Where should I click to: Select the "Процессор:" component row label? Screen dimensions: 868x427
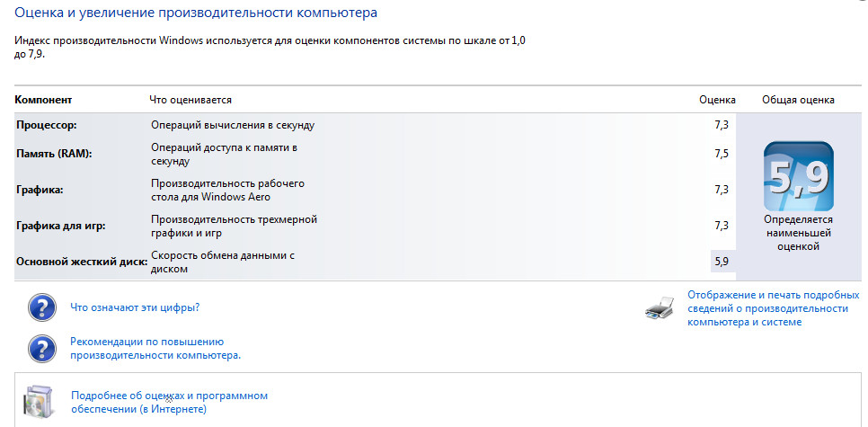[47, 126]
